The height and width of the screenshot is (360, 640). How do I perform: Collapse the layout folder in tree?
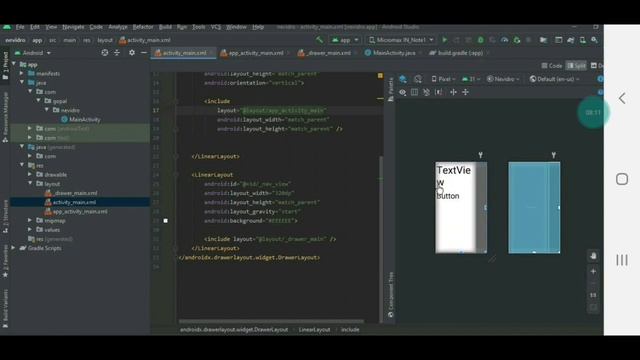click(x=30, y=184)
